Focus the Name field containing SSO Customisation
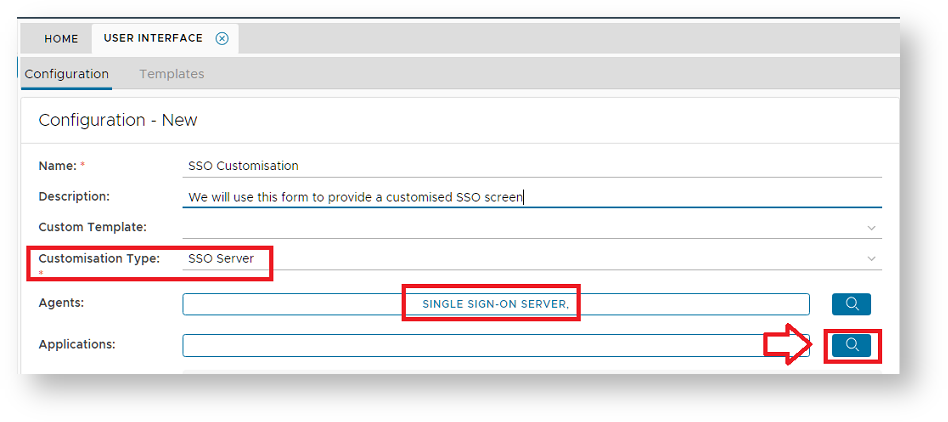Viewport: 948px width, 422px height. coord(530,166)
